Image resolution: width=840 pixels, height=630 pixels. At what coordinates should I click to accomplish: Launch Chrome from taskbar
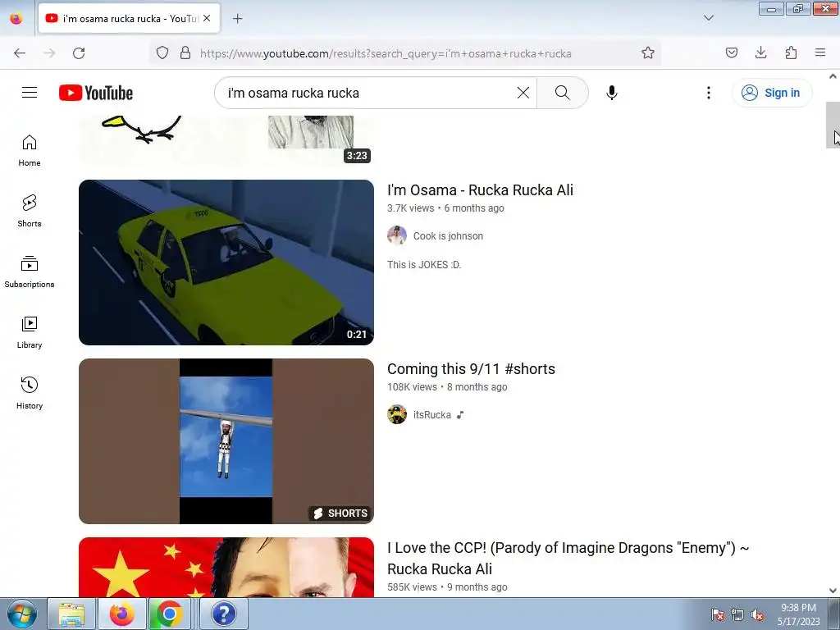click(169, 614)
